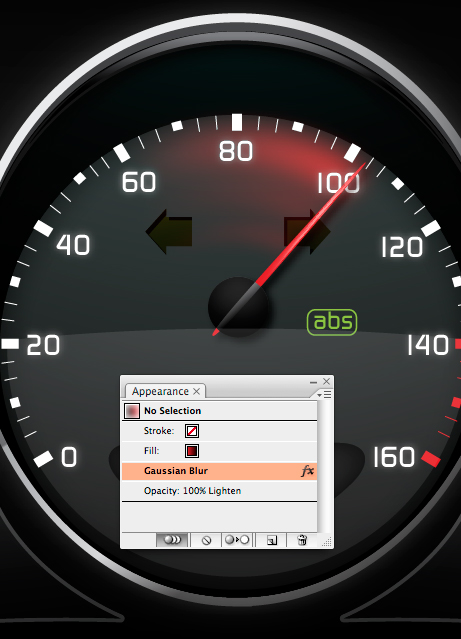The image size is (461, 639).
Task: Click the Clear Appearance icon
Action: (206, 540)
